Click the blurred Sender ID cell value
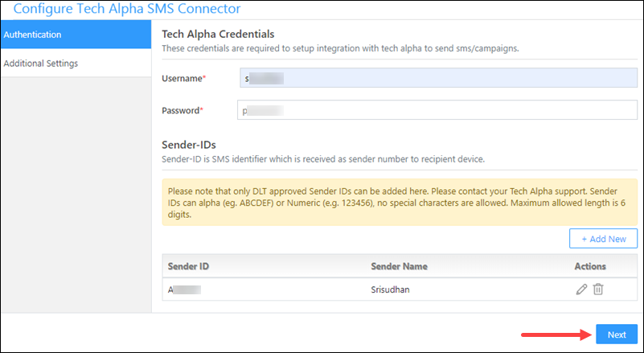 click(x=184, y=289)
